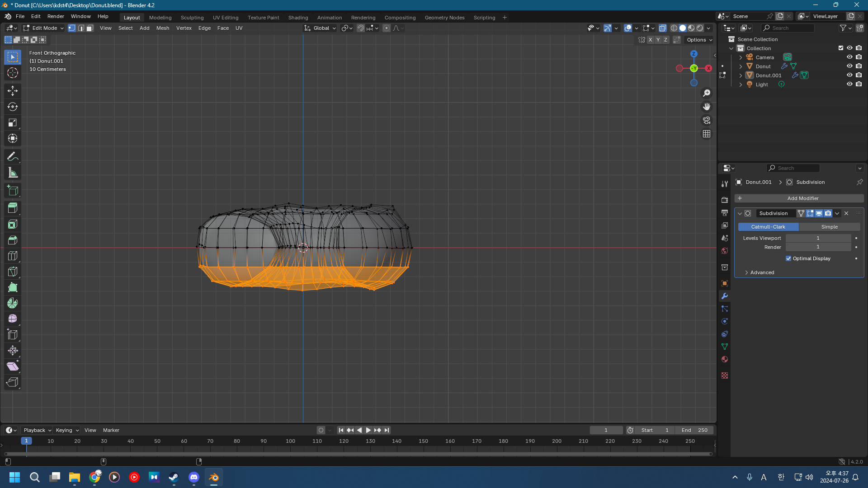Toggle camera view icon in viewport
This screenshot has width=868, height=488.
tap(706, 120)
